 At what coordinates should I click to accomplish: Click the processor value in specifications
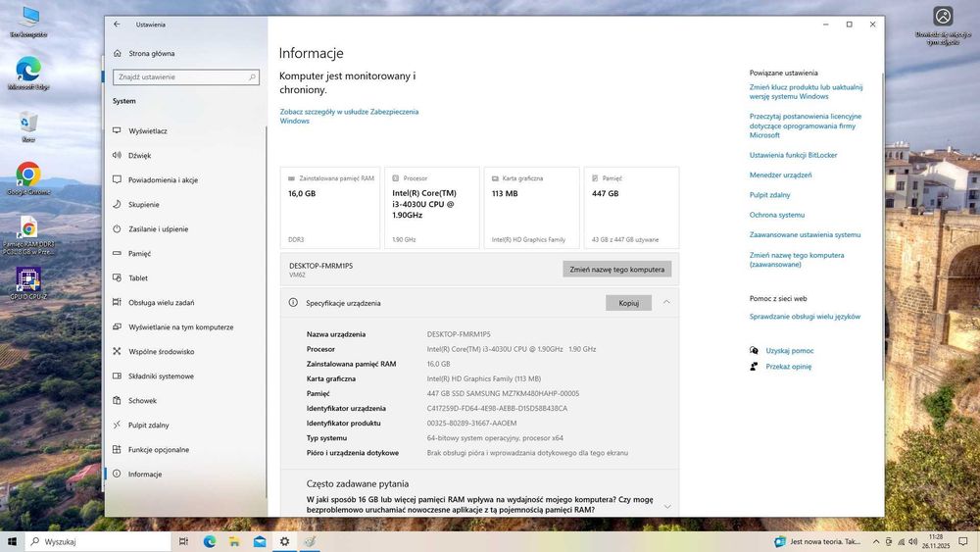click(x=512, y=349)
